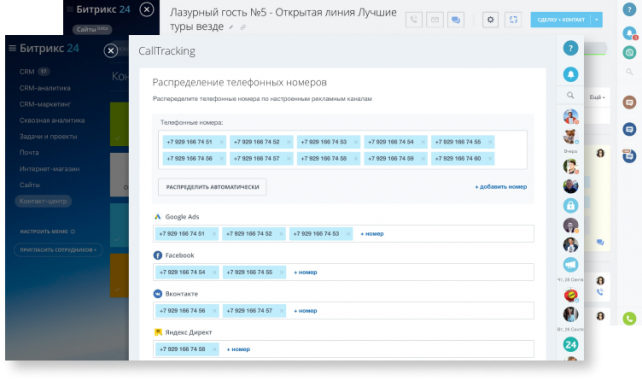Click the phone call icon in deal header
The image size is (642, 381).
pos(414,20)
